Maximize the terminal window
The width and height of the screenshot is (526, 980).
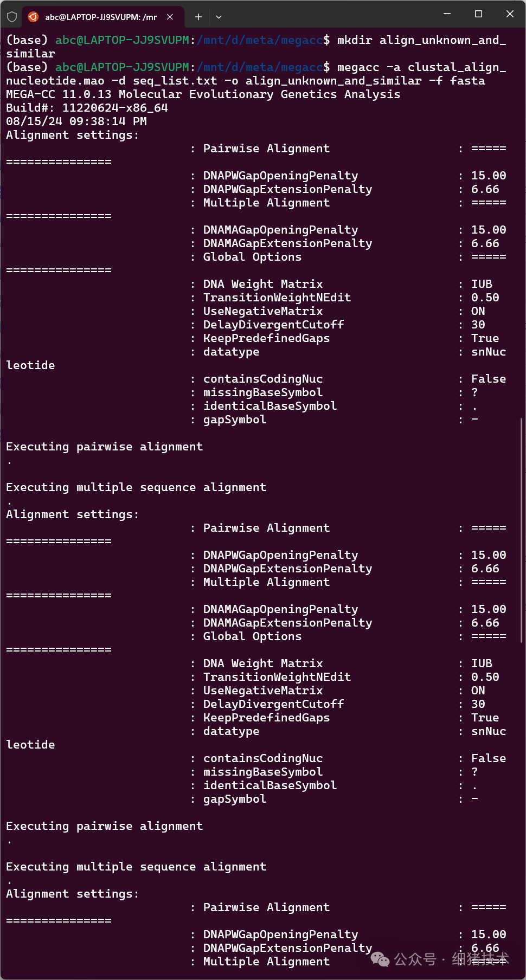click(x=478, y=14)
